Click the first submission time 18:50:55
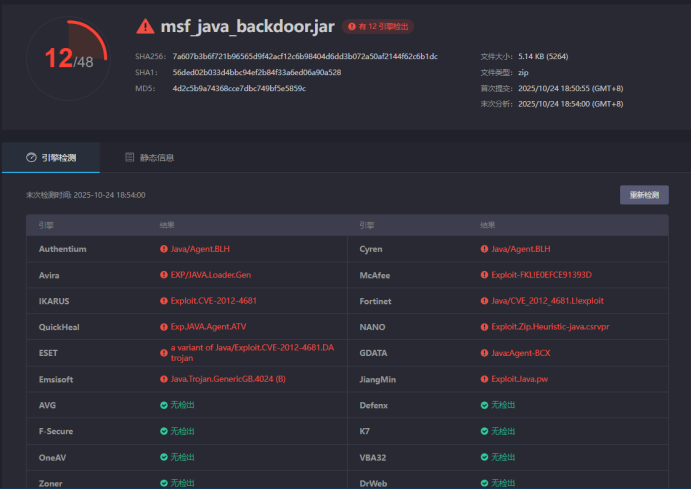The image size is (691, 490). (x=570, y=88)
